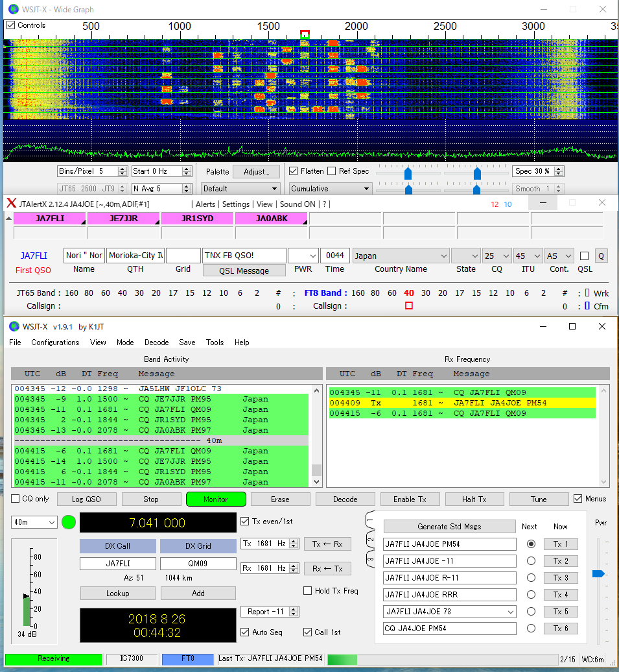Click the Adjust... palette button
This screenshot has width=619, height=672.
click(x=256, y=171)
